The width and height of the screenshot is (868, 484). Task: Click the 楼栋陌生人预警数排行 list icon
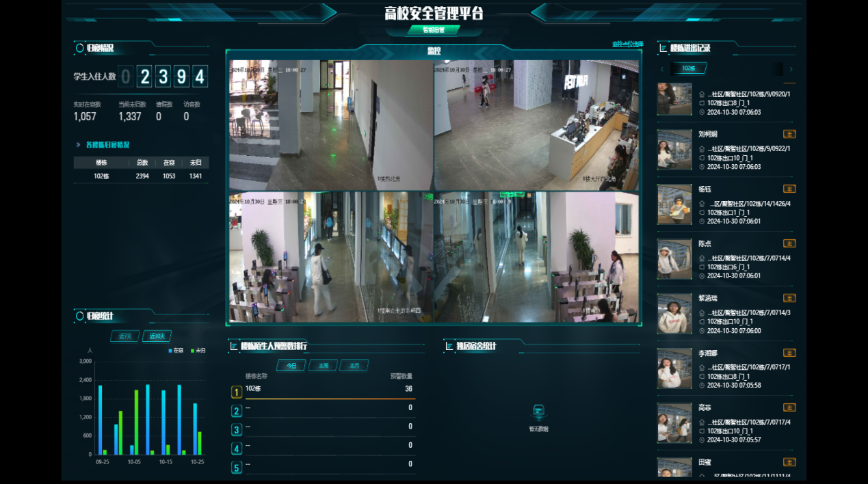point(235,346)
